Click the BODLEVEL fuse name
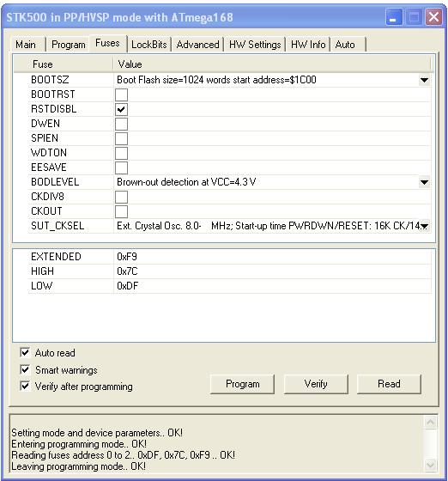The height and width of the screenshot is (481, 448). [x=55, y=182]
